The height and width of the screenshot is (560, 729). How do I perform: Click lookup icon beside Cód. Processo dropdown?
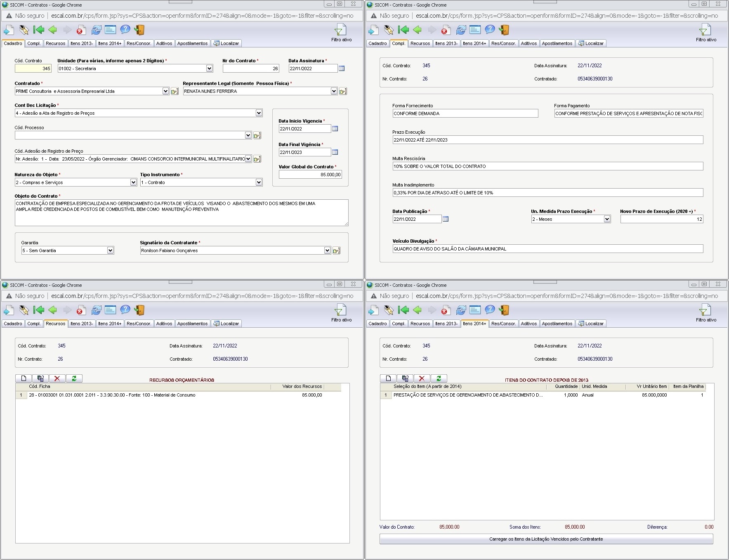pyautogui.click(x=257, y=135)
